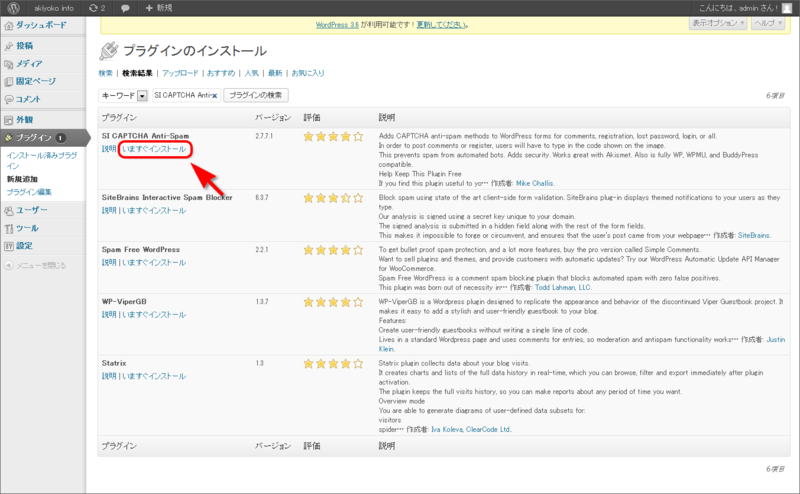Open ダッシュボード in the sidebar
Screen dimensions: 800x494
(x=41, y=25)
